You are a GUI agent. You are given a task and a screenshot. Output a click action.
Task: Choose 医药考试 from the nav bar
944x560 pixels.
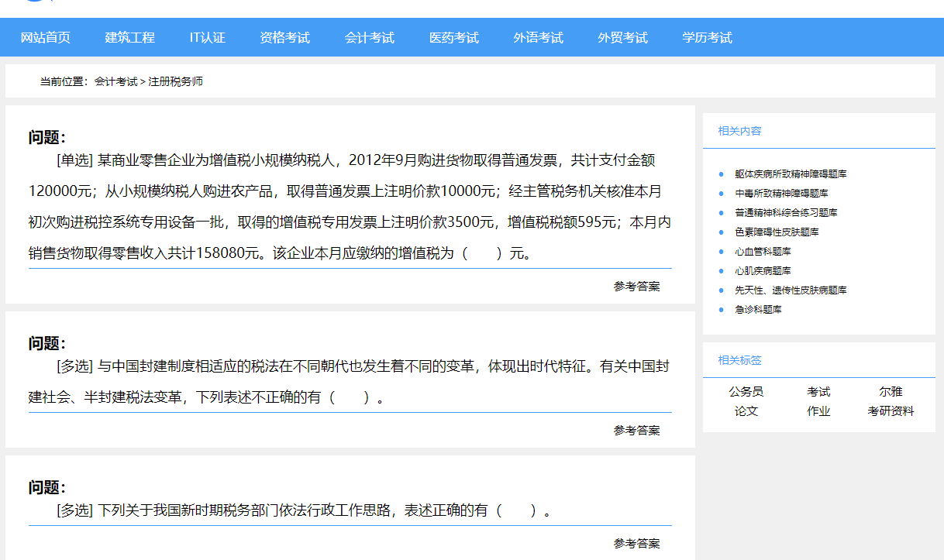(x=454, y=37)
